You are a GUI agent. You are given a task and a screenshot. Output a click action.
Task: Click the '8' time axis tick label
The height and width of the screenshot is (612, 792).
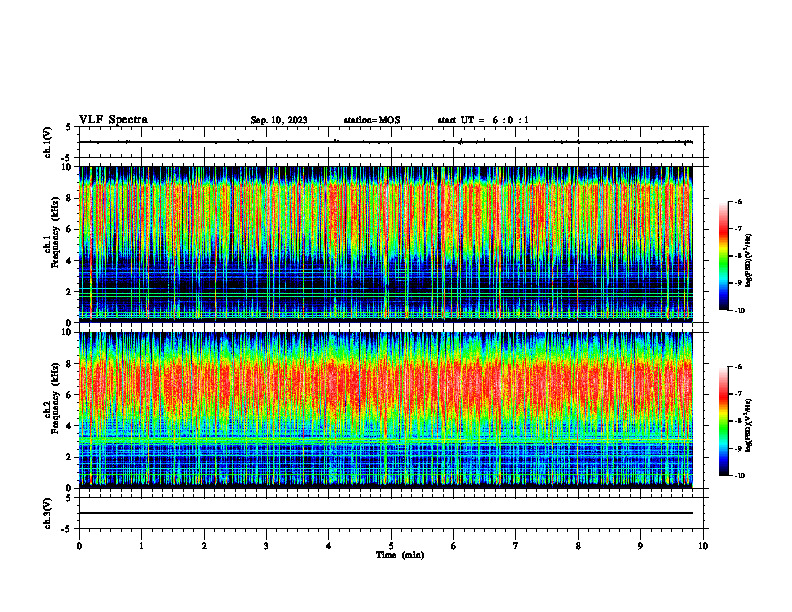[x=578, y=546]
